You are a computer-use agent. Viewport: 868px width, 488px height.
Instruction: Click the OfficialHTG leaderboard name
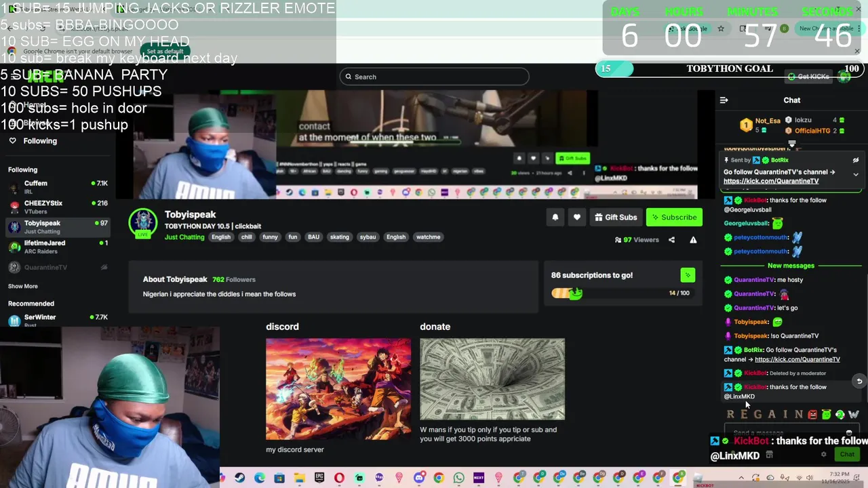coord(812,131)
